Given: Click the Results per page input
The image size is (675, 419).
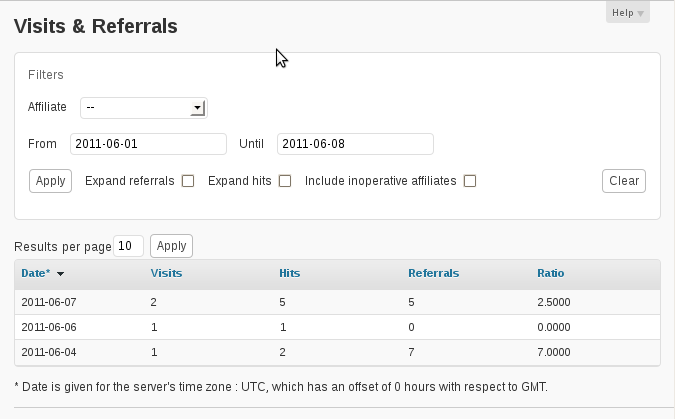Looking at the screenshot, I should (128, 246).
